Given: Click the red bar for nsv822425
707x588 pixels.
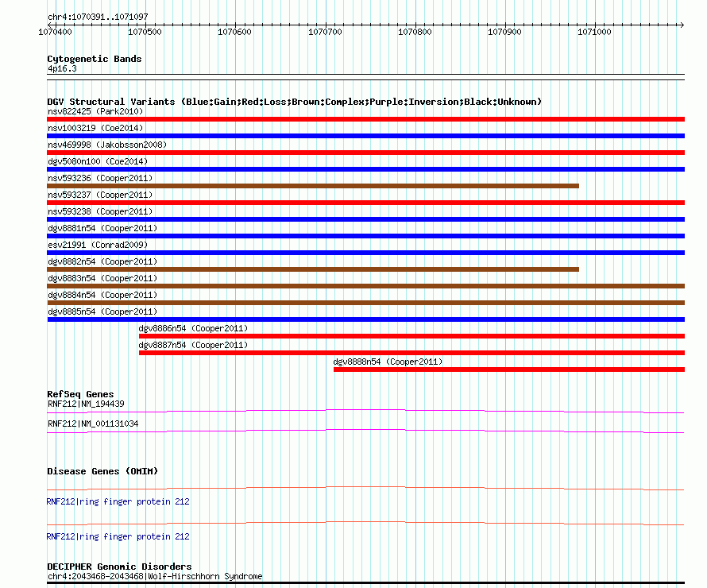Looking at the screenshot, I should (365, 119).
